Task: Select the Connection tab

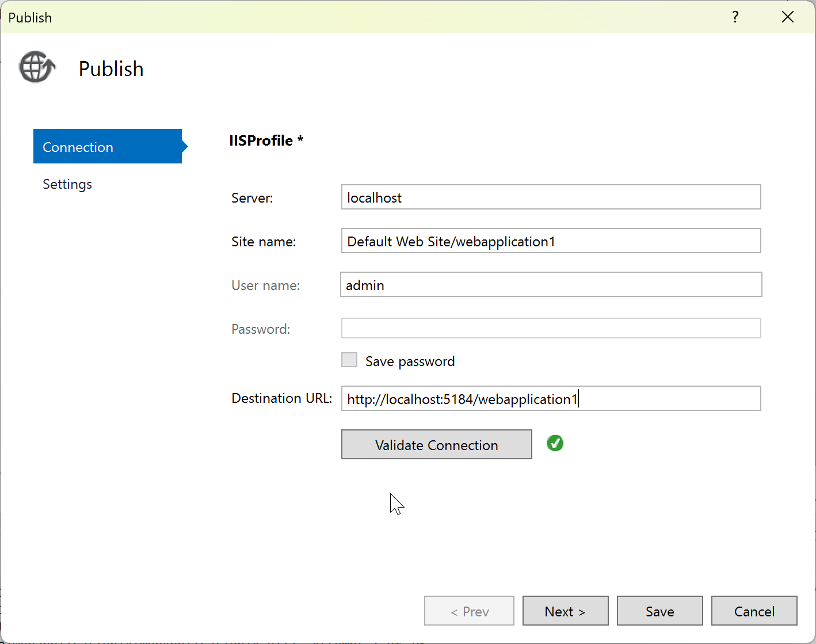Action: [78, 147]
